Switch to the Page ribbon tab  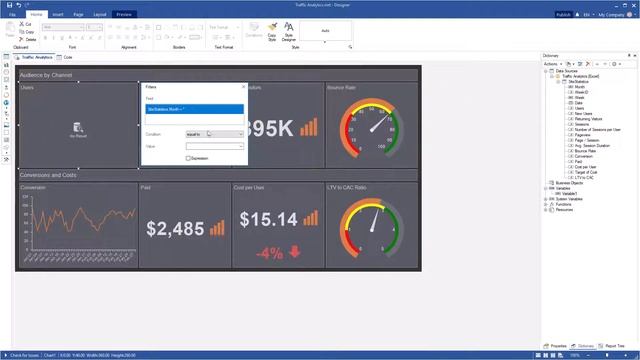(x=78, y=14)
